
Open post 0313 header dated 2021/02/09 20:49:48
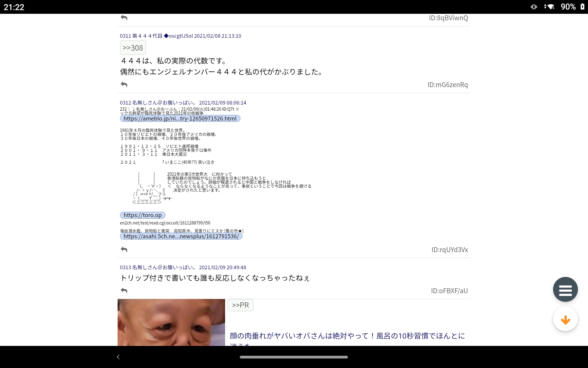click(183, 267)
